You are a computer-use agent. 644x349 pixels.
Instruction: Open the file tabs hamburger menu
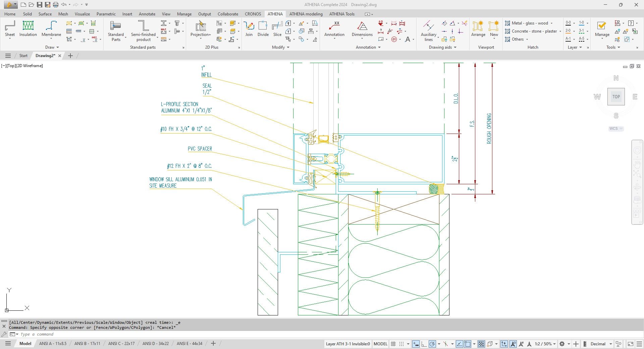point(8,56)
